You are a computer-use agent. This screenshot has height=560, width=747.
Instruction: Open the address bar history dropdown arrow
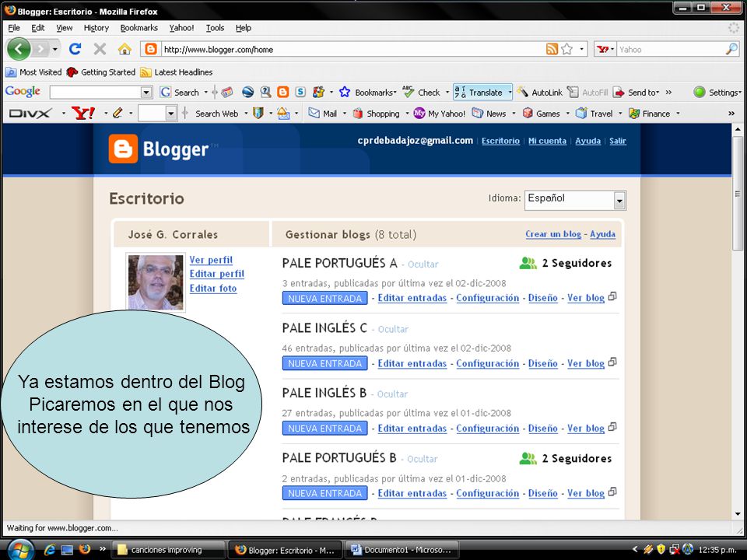[582, 49]
